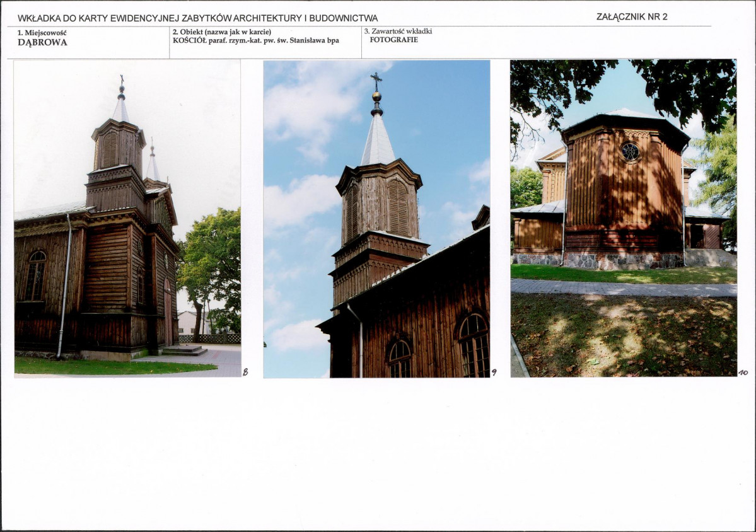Click the DĄBROWA locality text
The width and height of the screenshot is (756, 532).
point(42,42)
